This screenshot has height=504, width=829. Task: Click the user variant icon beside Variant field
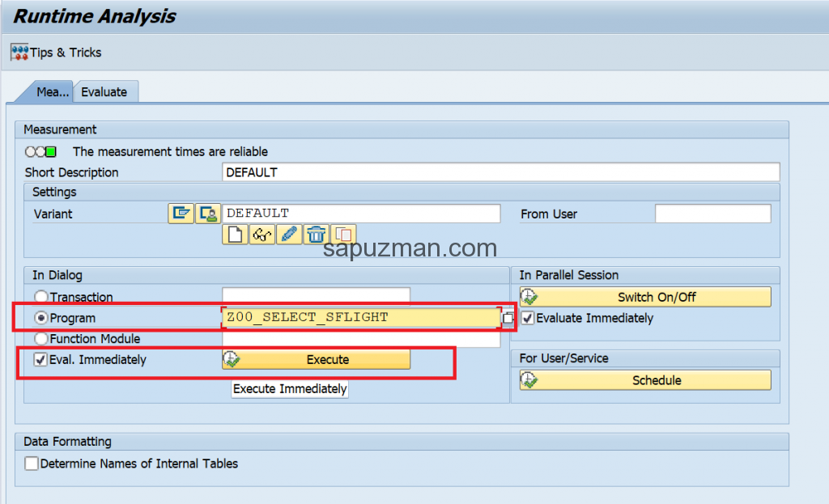[207, 213]
